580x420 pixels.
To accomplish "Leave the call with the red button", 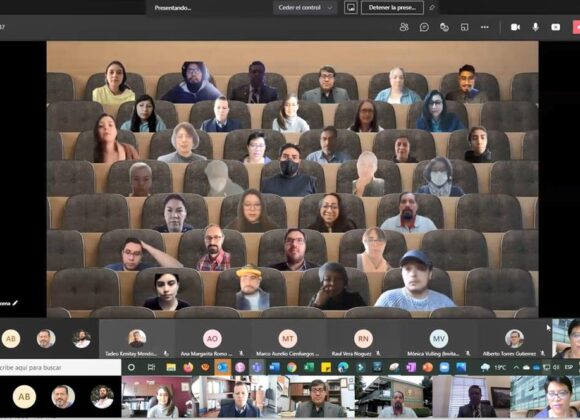I will 577,27.
